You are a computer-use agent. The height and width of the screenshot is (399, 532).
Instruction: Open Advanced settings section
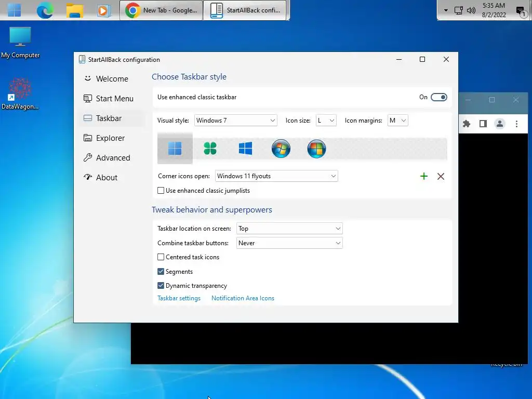[x=112, y=158]
